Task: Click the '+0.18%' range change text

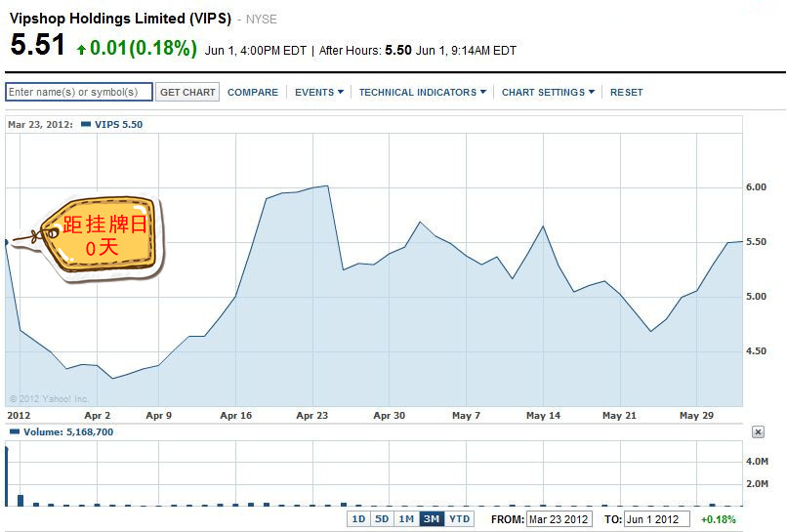Action: (x=719, y=519)
